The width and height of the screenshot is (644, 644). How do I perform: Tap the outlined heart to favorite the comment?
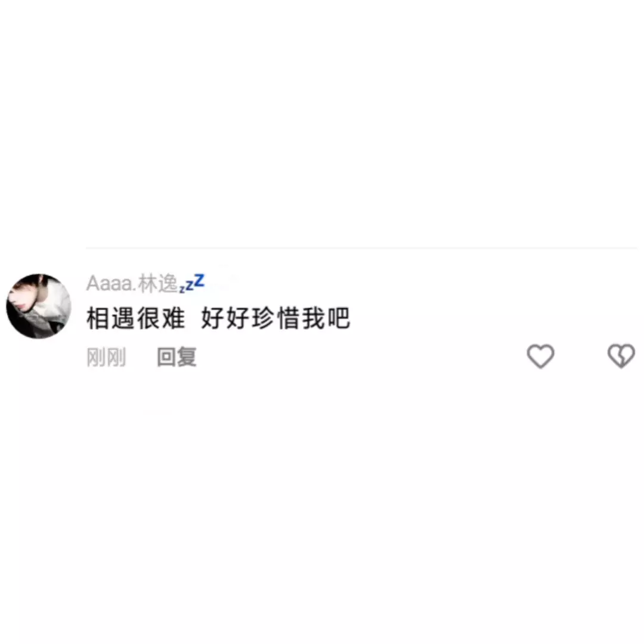(x=540, y=356)
